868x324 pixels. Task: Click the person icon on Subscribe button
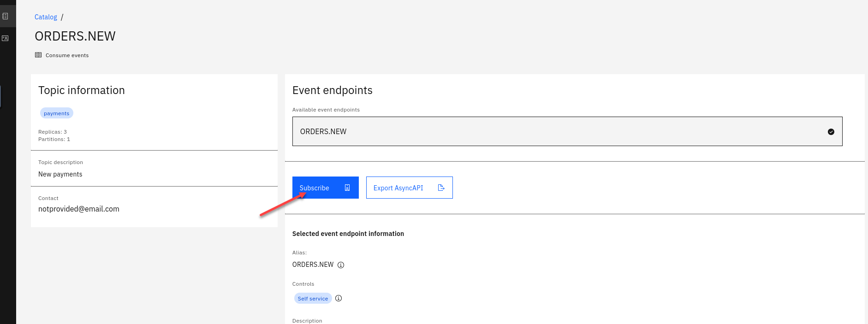click(x=347, y=188)
